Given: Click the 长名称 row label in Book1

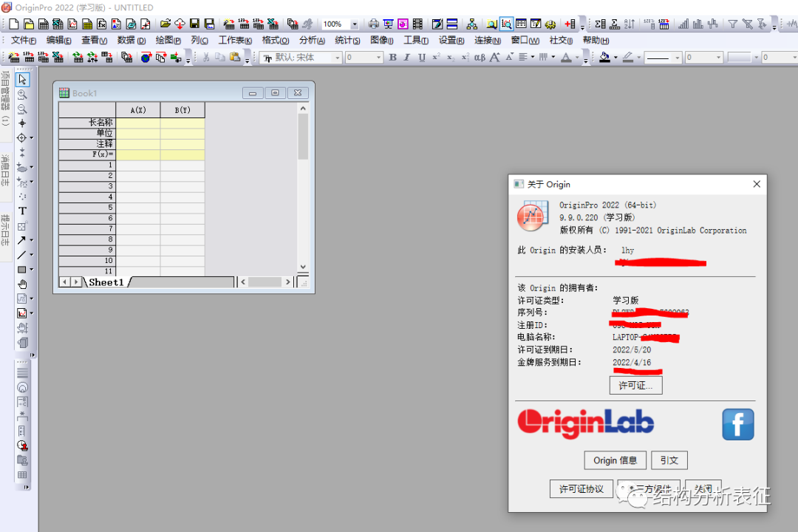Looking at the screenshot, I should pyautogui.click(x=87, y=123).
